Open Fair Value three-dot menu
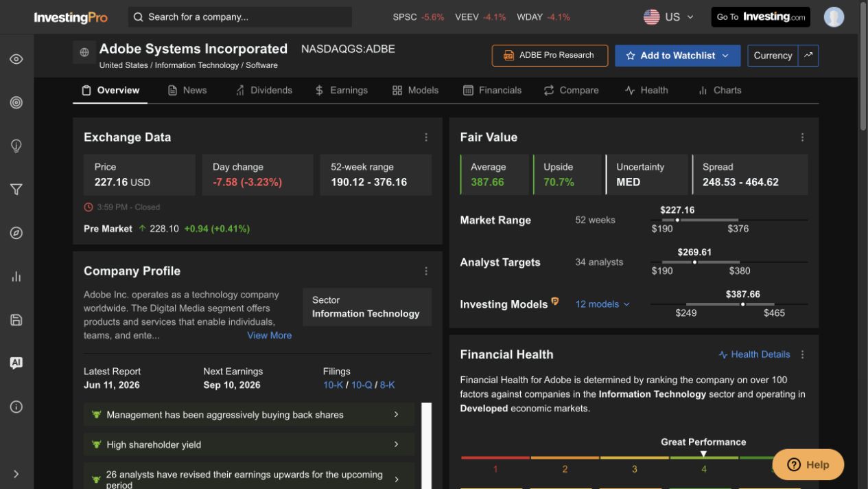Image resolution: width=868 pixels, height=489 pixels. [802, 137]
